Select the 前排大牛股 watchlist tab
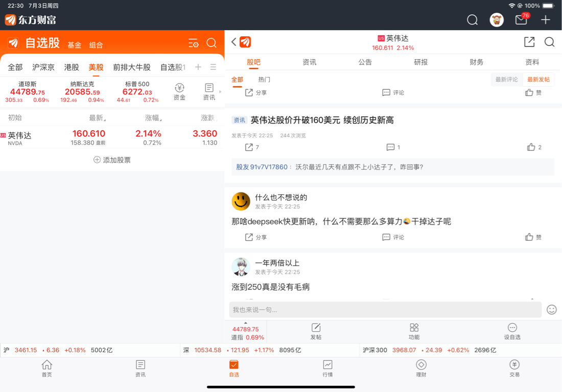 (132, 67)
